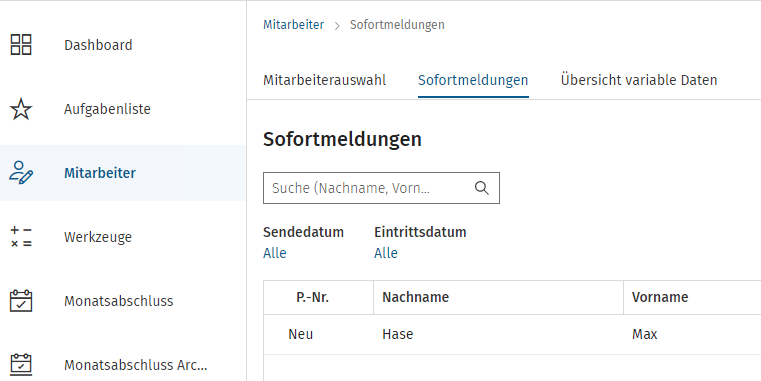The height and width of the screenshot is (381, 761).
Task: Click the Neu cell in P.-Nr. column
Action: pos(318,334)
